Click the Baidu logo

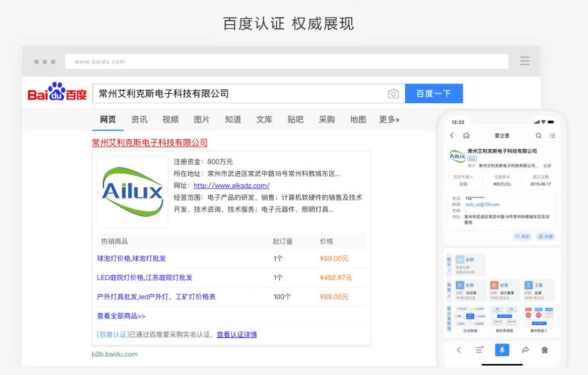pyautogui.click(x=57, y=93)
